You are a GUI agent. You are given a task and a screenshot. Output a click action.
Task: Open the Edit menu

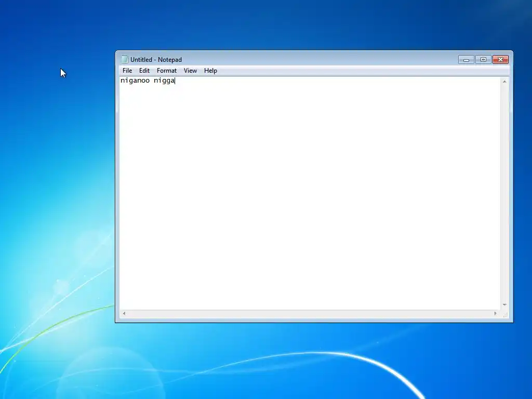coord(144,71)
